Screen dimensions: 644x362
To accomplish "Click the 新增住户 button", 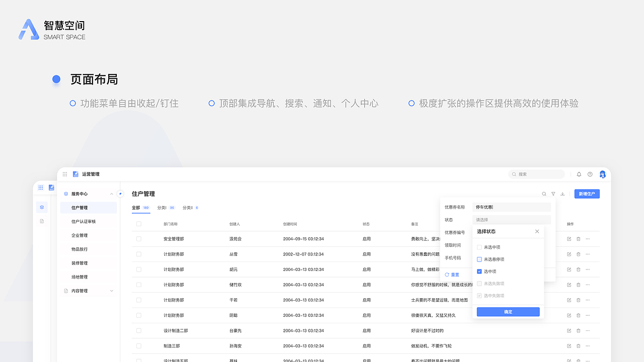I will point(587,194).
